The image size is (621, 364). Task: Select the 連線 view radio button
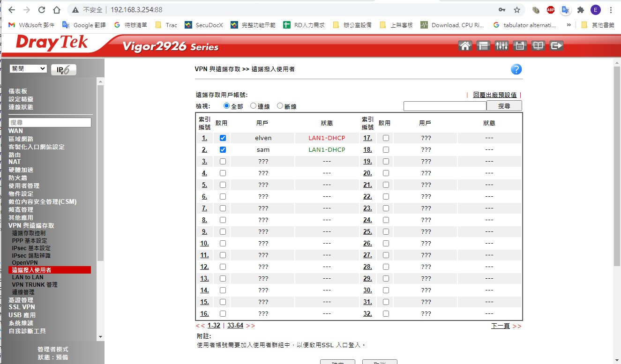(254, 106)
